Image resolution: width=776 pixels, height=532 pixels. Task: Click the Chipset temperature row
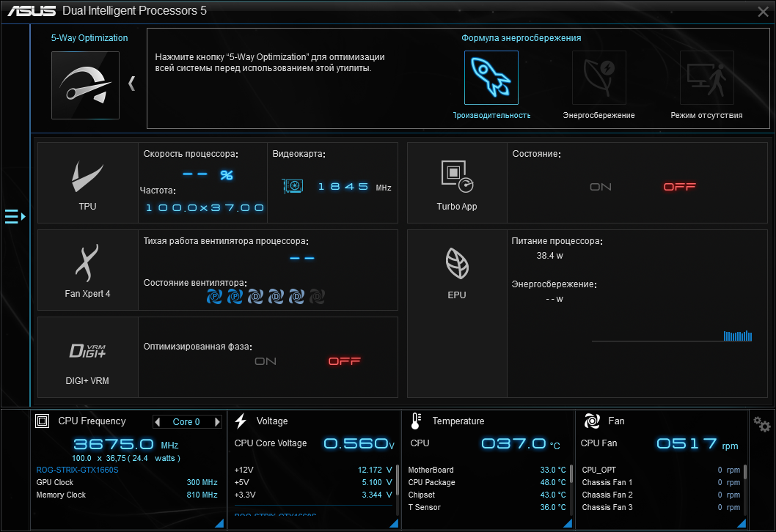487,495
